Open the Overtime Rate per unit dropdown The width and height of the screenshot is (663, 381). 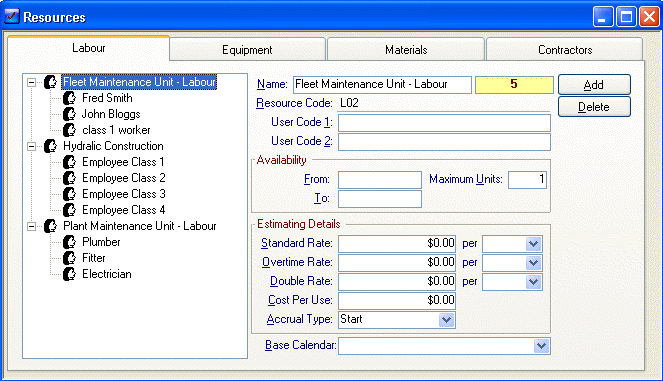pyautogui.click(x=534, y=263)
